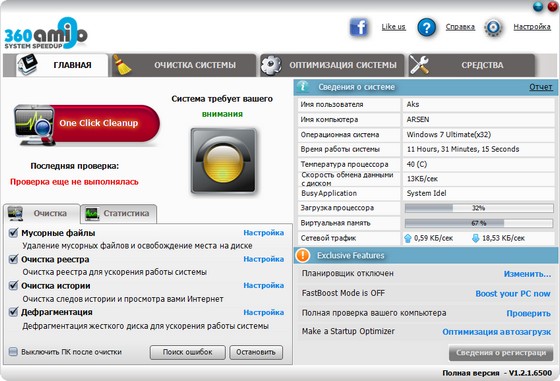Disable the Дефрагментация checkbox
Image resolution: width=560 pixels, height=381 pixels.
coord(13,312)
